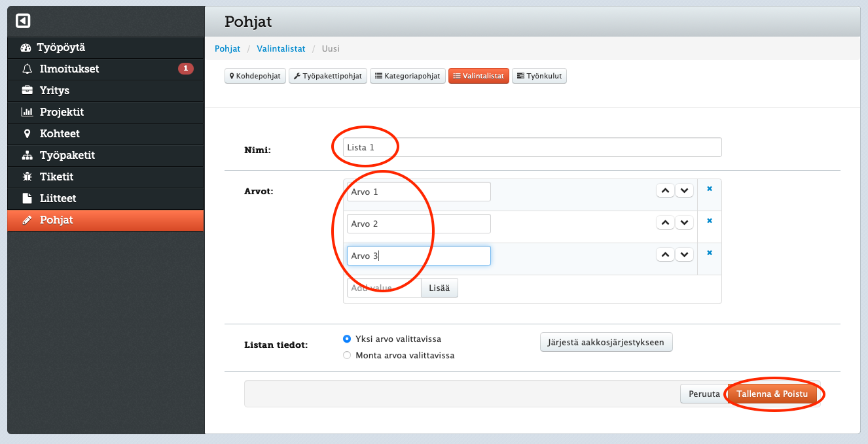This screenshot has width=868, height=444.
Task: Move Arvo 2 down with the down arrow
Action: [x=684, y=223]
